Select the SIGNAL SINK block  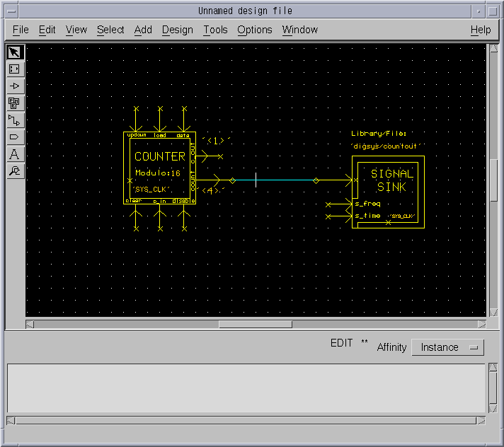[391, 180]
